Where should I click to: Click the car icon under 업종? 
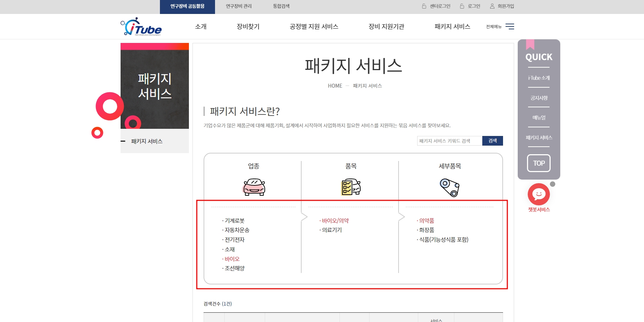(254, 187)
